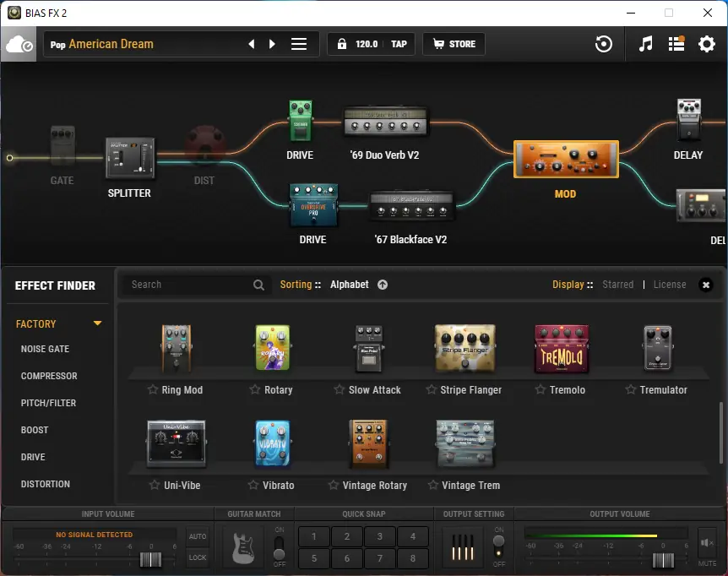Choose the Vintage Trem pedal thumbnail
The image size is (728, 576).
[x=465, y=443]
